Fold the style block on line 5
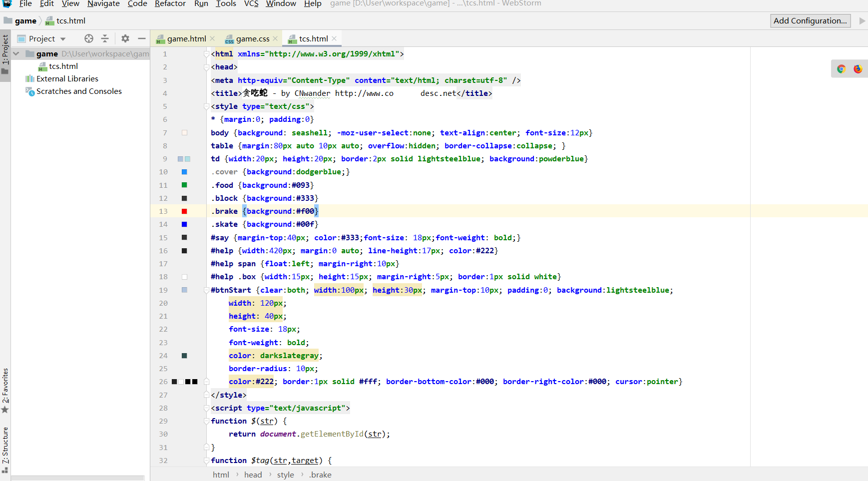Viewport: 868px width, 481px height. [206, 106]
